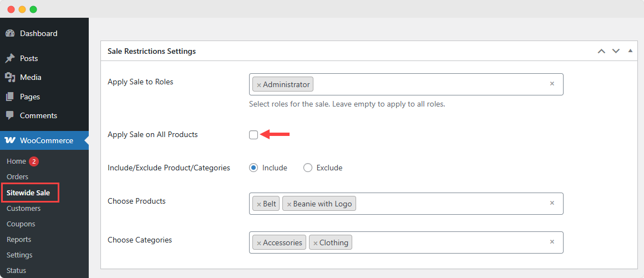Click the Media library icon
This screenshot has height=278, width=644.
(10, 77)
